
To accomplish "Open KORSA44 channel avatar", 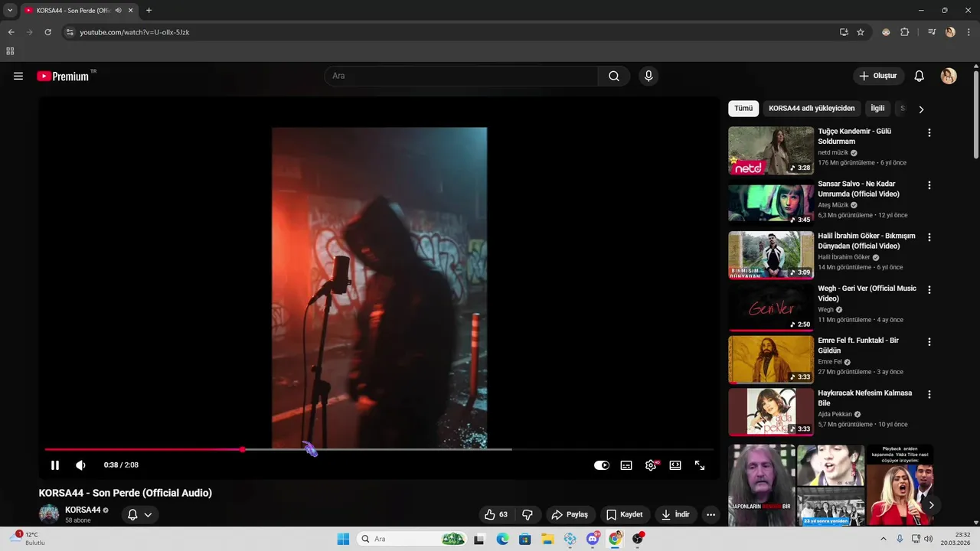I will 49,514.
